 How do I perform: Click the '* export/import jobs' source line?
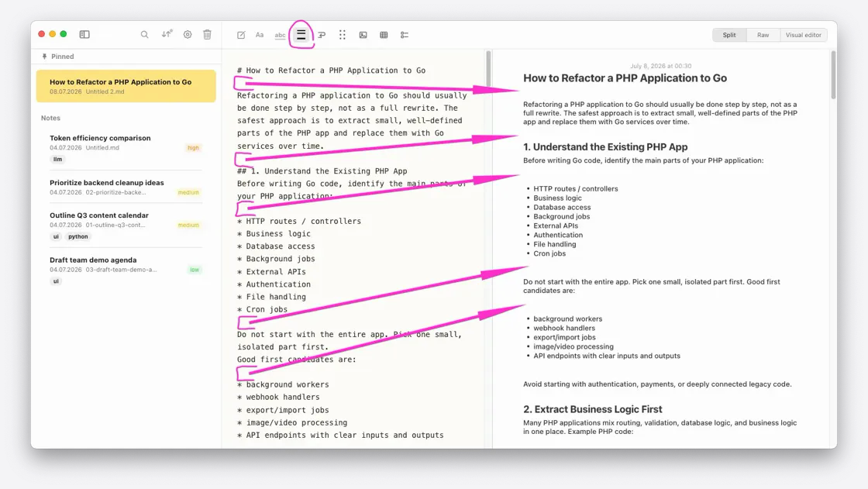pyautogui.click(x=283, y=410)
